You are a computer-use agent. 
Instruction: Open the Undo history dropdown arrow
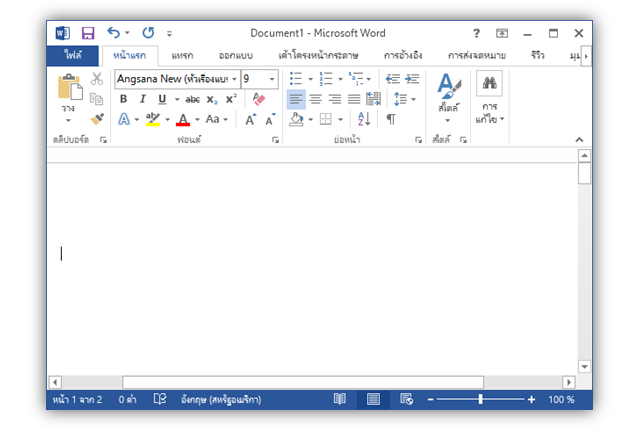tap(127, 33)
